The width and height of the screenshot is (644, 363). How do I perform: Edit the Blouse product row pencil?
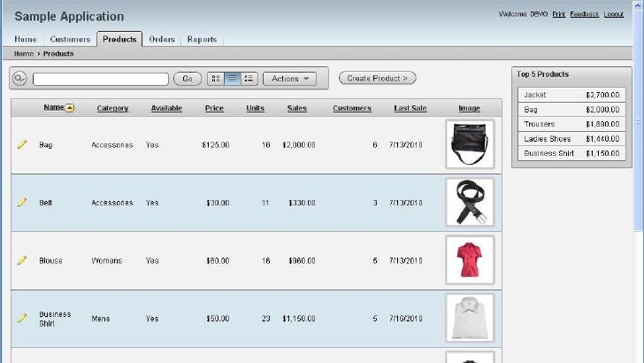pos(22,260)
